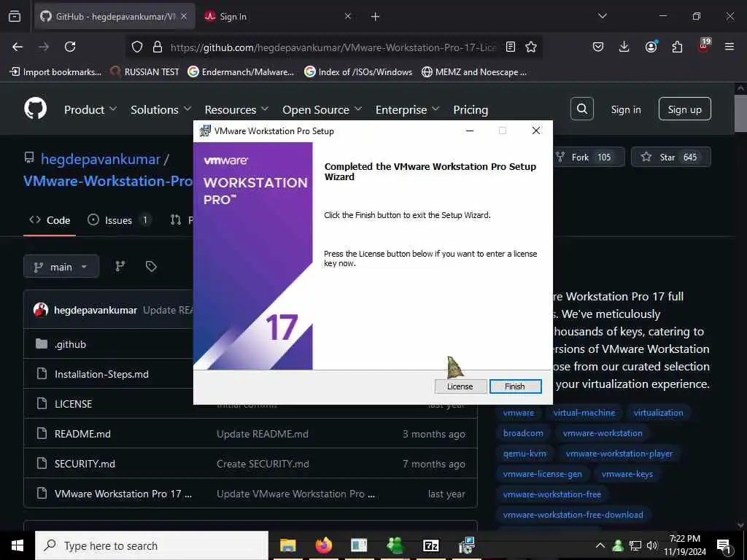
Task: Open File Explorer from the taskbar
Action: pyautogui.click(x=287, y=545)
